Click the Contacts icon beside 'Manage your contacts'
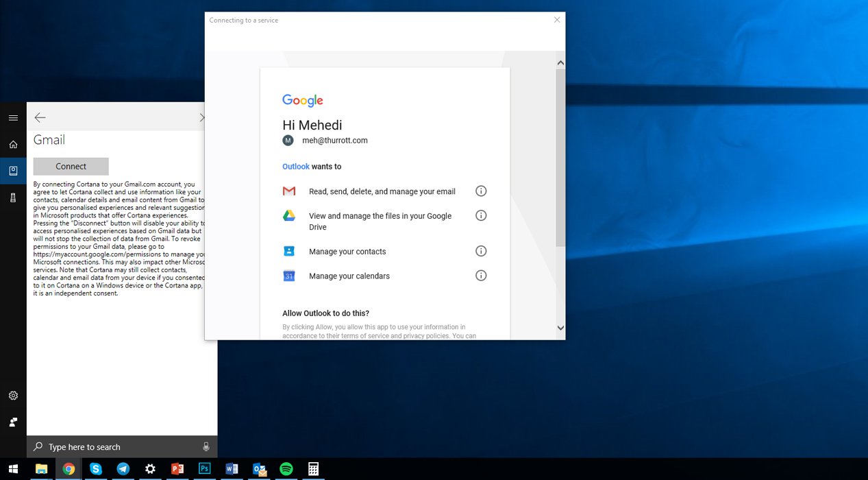The height and width of the screenshot is (480, 868). (289, 251)
